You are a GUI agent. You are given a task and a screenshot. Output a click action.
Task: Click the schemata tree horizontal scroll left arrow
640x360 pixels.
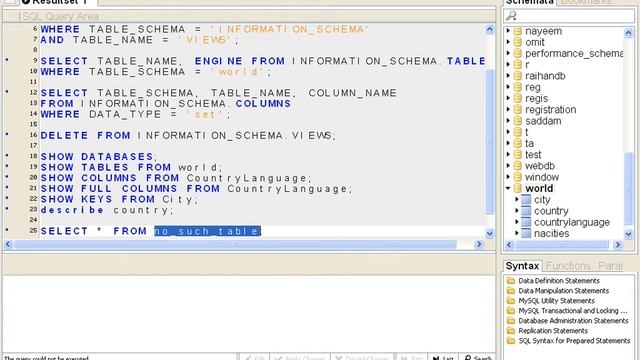[x=509, y=244]
